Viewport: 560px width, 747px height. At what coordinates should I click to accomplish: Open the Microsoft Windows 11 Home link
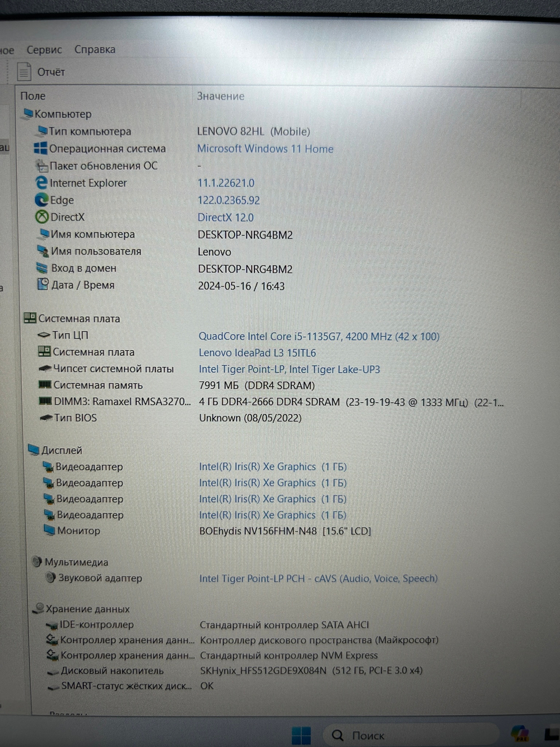pyautogui.click(x=265, y=149)
